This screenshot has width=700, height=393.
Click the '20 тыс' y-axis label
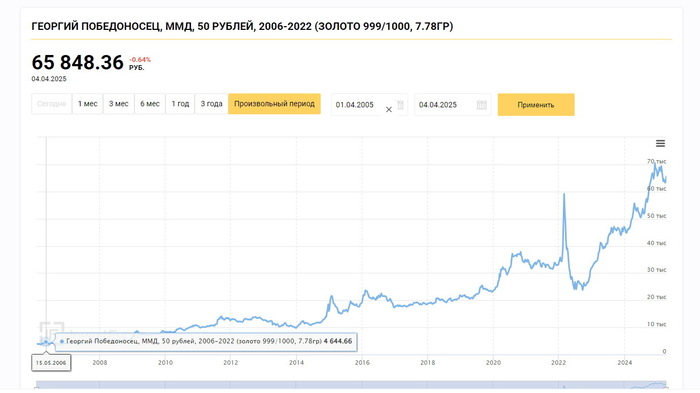[x=656, y=297]
